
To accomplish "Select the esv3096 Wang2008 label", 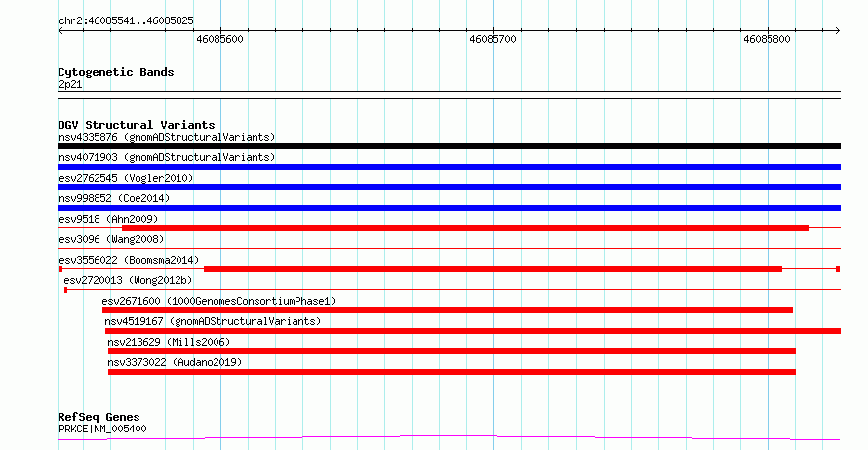I will pyautogui.click(x=111, y=239).
